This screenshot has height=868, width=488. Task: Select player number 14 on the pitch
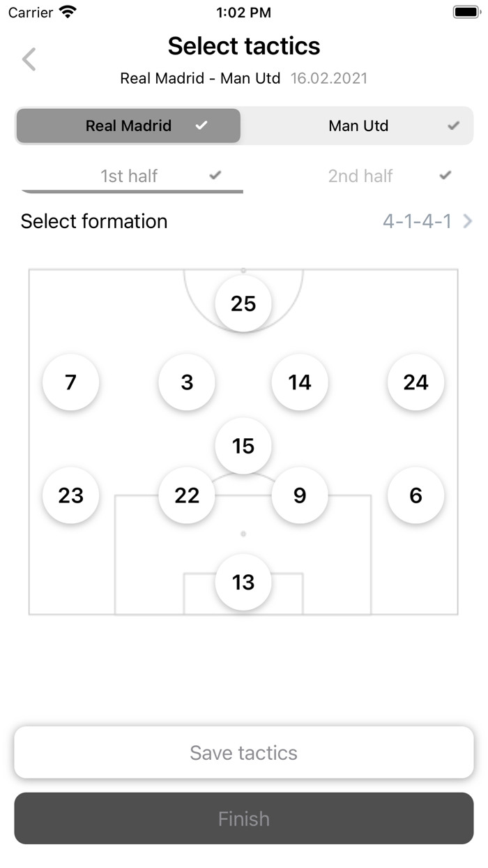299,382
